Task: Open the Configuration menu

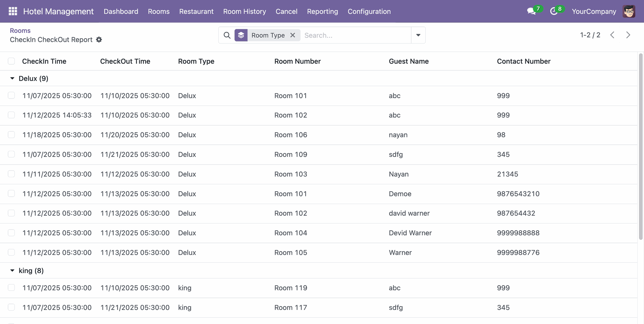Action: click(x=369, y=11)
